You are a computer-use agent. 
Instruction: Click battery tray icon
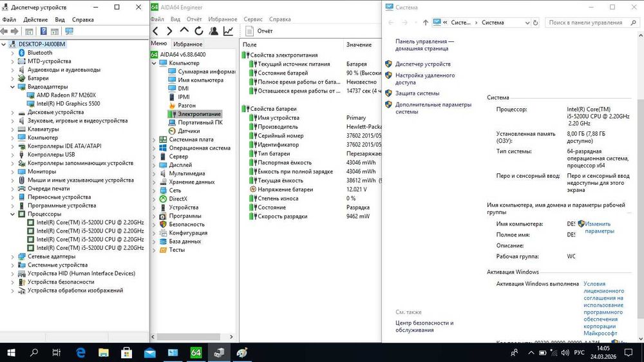542,352
